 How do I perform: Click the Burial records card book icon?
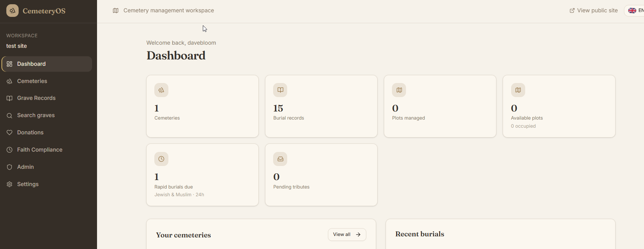pos(280,90)
